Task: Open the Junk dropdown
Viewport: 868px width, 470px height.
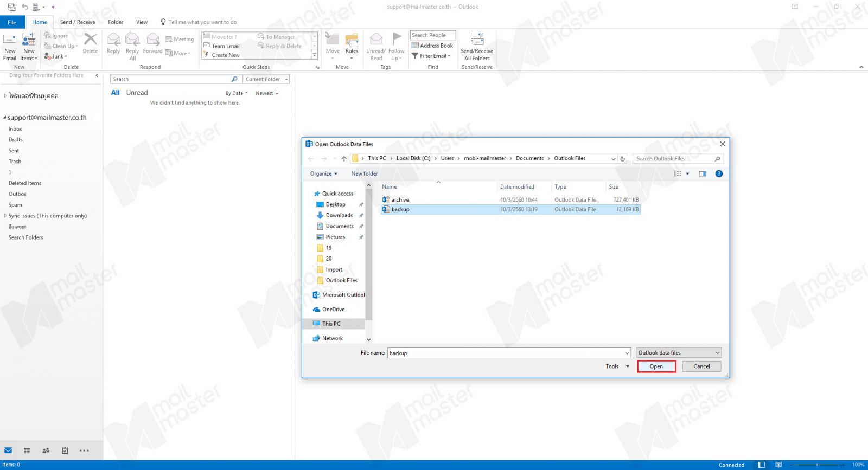Action: [x=55, y=56]
